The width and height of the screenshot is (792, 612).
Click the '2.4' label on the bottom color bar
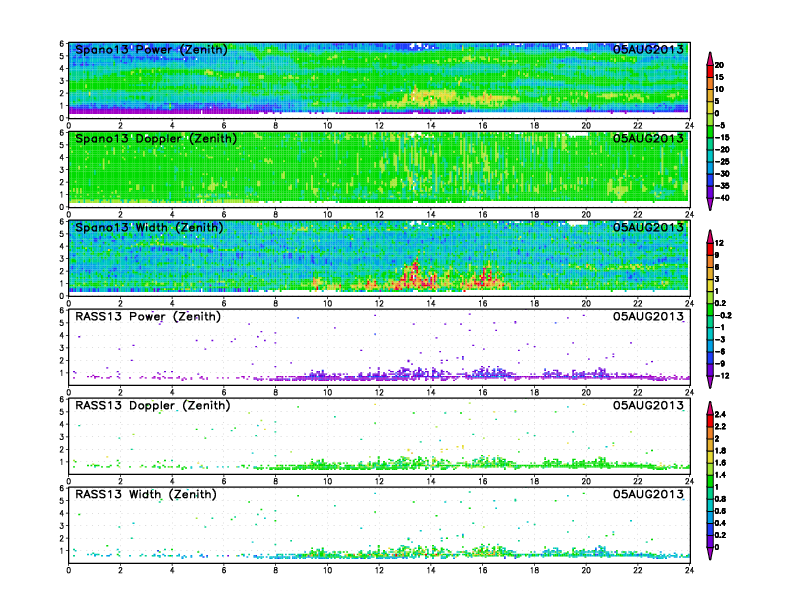(x=721, y=415)
